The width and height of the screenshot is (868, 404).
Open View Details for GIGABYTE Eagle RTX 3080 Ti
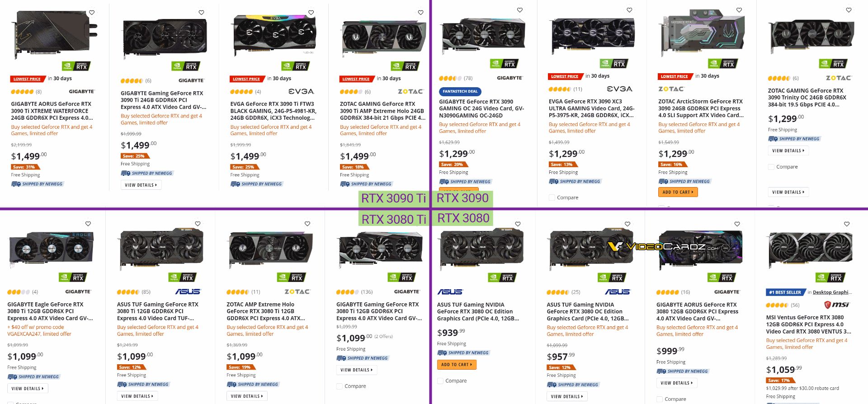28,388
